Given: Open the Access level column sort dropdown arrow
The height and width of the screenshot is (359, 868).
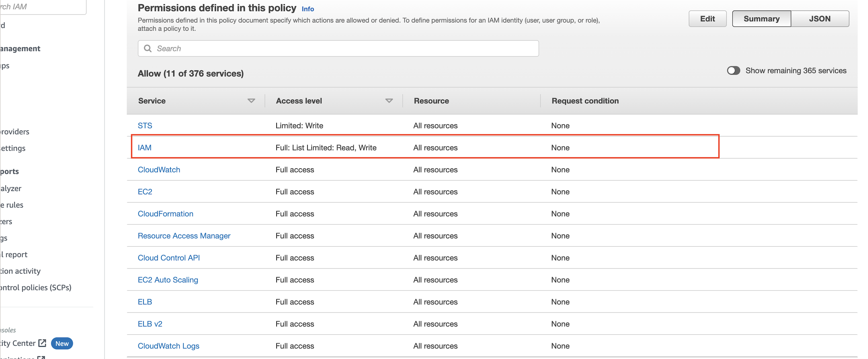Looking at the screenshot, I should pyautogui.click(x=389, y=101).
